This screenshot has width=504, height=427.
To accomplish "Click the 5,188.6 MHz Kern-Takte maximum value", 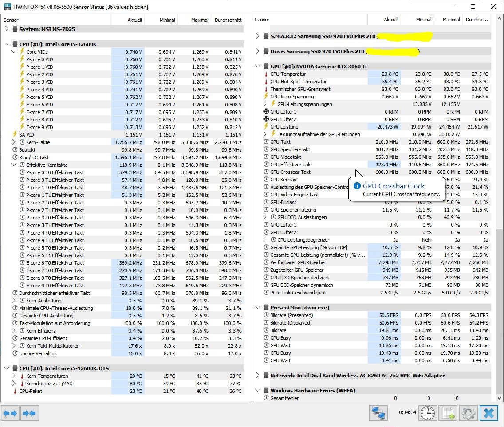I will tap(195, 142).
